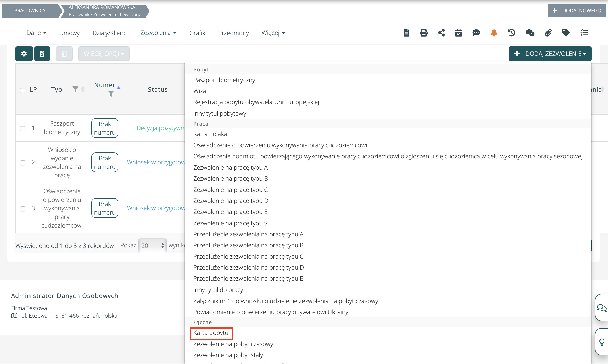This screenshot has height=364, width=608.
Task: Click the share icon
Action: click(441, 33)
